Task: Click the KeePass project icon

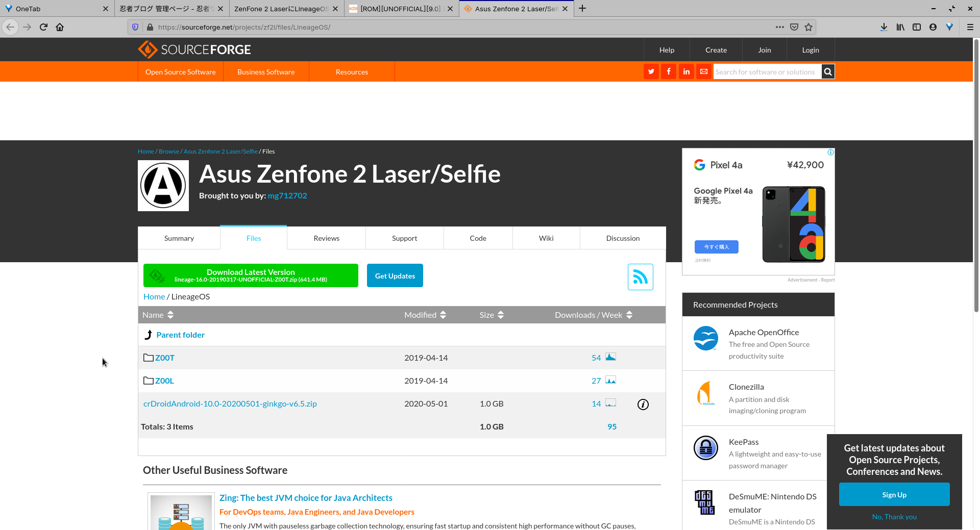Action: 706,448
